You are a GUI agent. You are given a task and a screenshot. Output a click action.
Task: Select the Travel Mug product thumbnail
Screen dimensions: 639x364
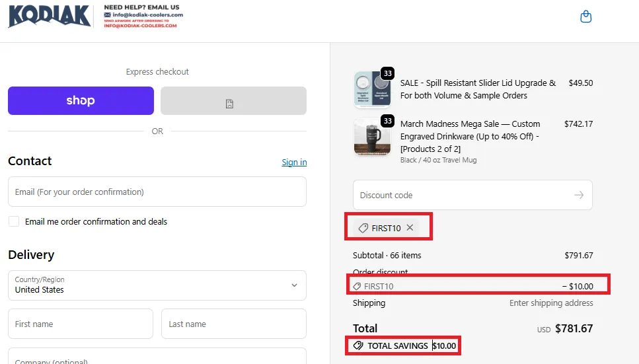pos(372,137)
